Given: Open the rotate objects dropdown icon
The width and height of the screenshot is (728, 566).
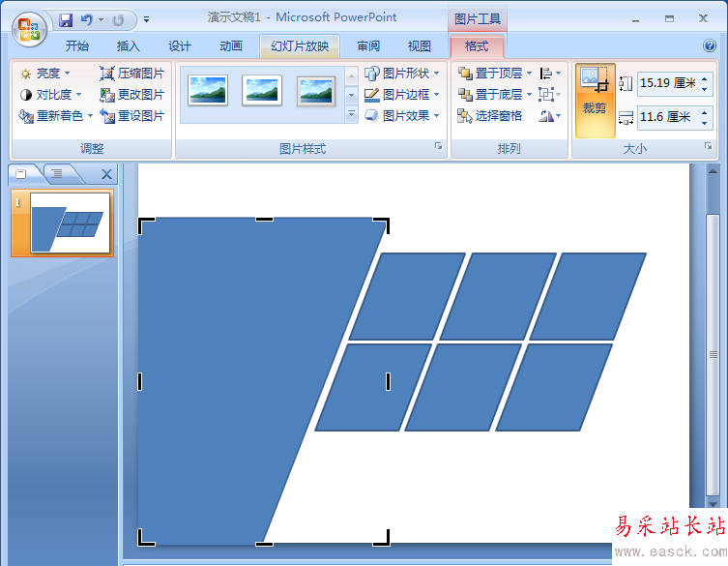Looking at the screenshot, I should [x=550, y=116].
